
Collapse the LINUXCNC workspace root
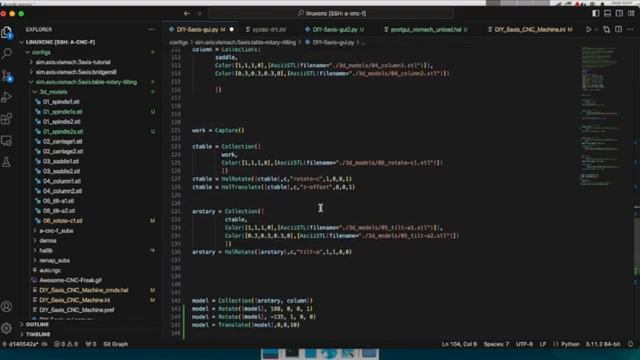(22, 42)
